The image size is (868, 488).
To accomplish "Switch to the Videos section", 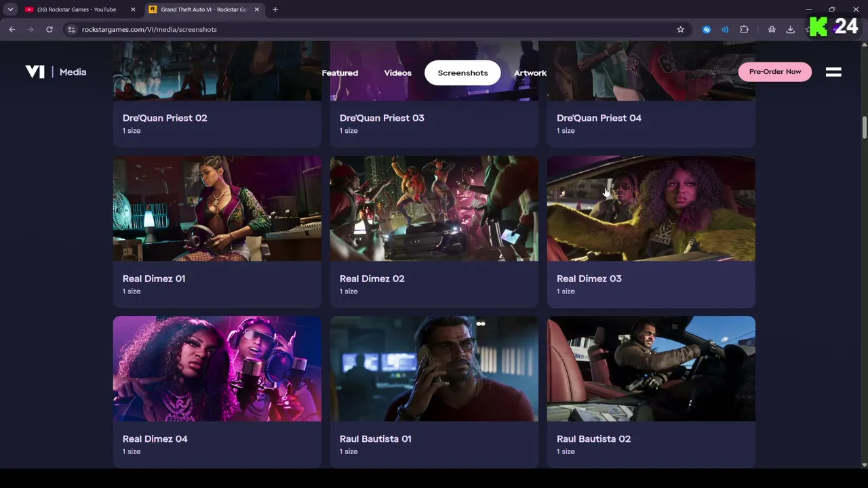I will tap(397, 73).
